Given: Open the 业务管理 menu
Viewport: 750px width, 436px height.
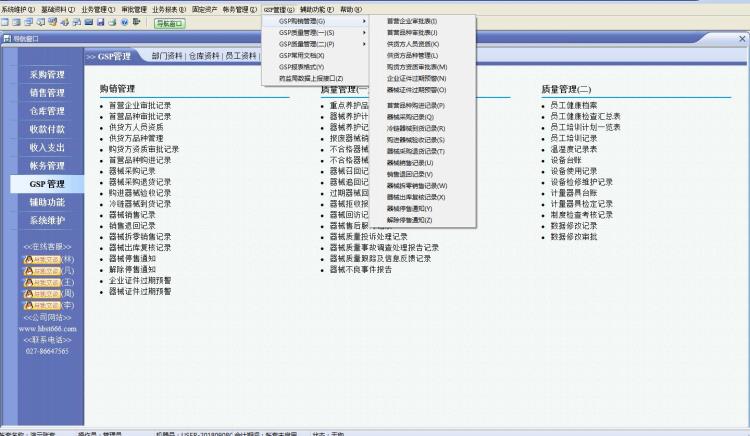Looking at the screenshot, I should (x=98, y=9).
